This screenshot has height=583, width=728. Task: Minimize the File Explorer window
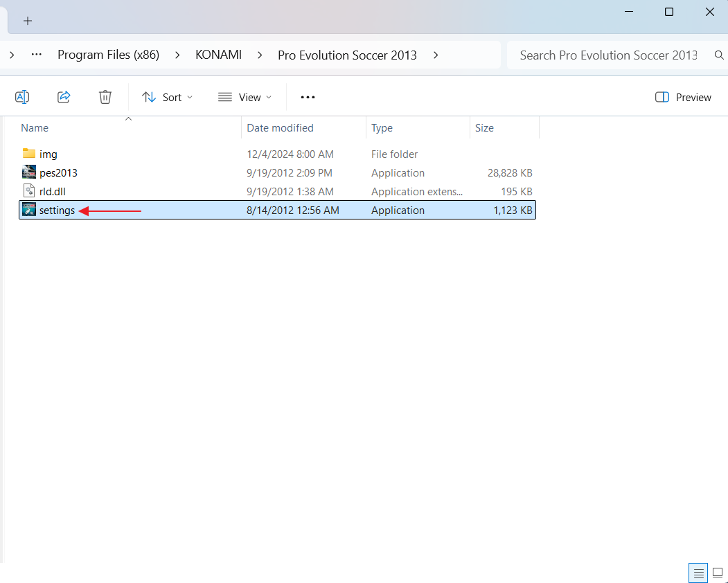(629, 12)
